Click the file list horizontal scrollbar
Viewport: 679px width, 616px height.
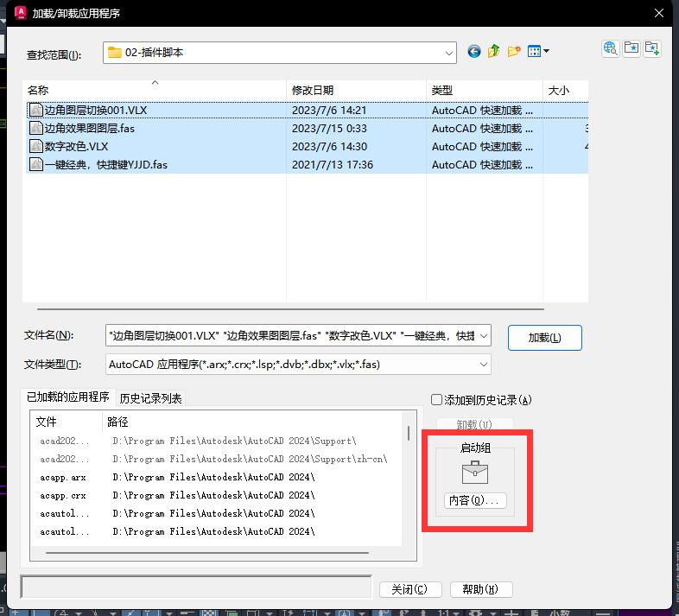point(290,309)
